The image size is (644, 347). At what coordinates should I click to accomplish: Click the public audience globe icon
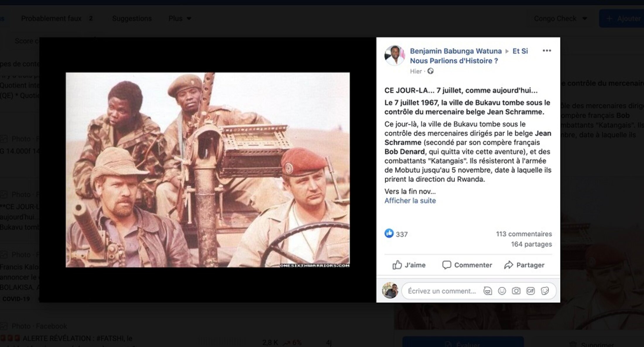tap(430, 71)
